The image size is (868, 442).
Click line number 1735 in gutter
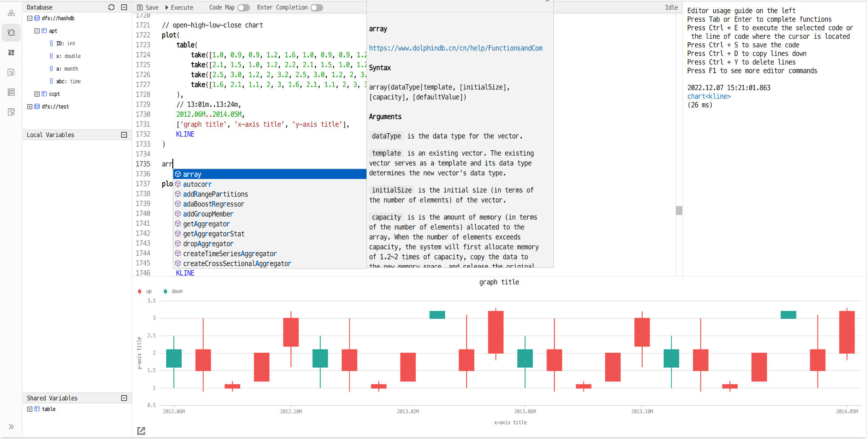tap(143, 164)
